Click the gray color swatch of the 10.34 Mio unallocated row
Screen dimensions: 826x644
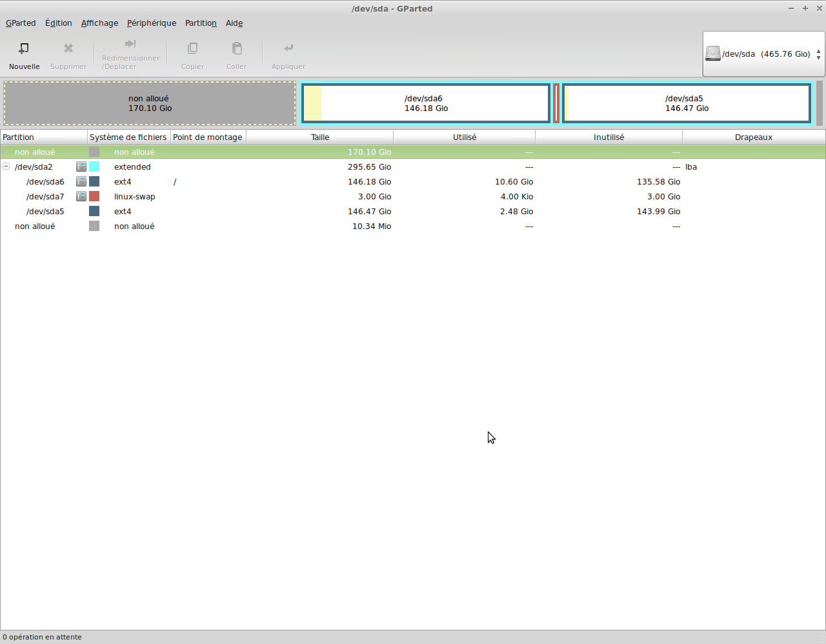click(94, 226)
